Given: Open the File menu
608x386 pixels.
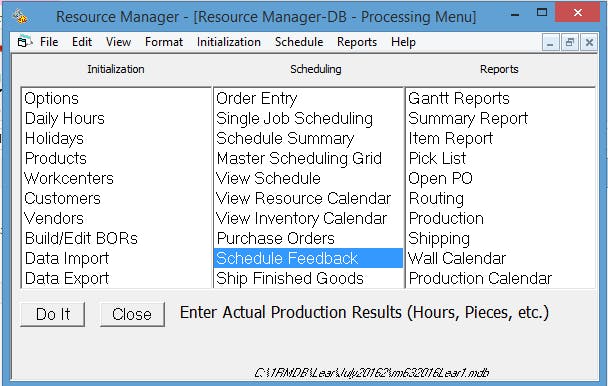Looking at the screenshot, I should [49, 42].
